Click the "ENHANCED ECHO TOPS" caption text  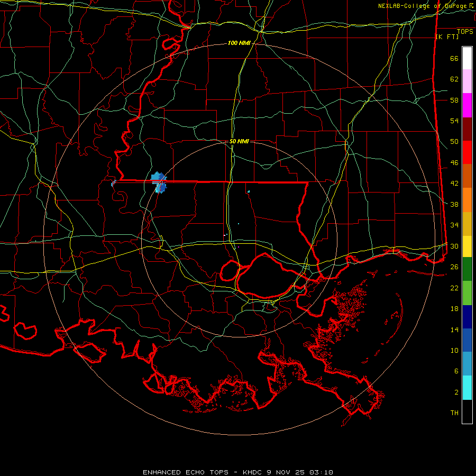(x=186, y=472)
